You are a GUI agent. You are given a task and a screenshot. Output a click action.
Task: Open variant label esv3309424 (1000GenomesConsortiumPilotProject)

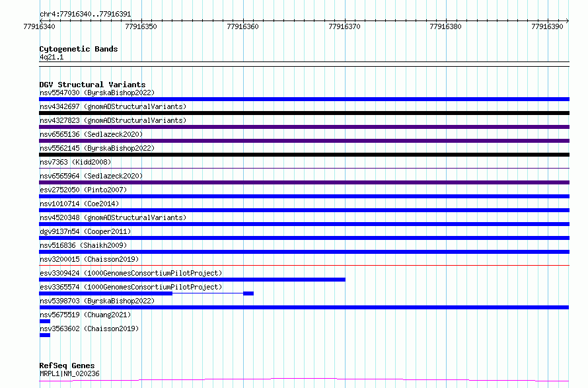[x=131, y=273]
